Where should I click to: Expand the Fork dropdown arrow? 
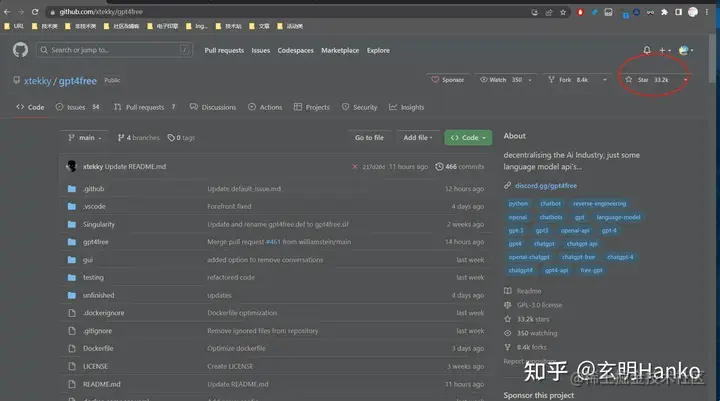[605, 80]
